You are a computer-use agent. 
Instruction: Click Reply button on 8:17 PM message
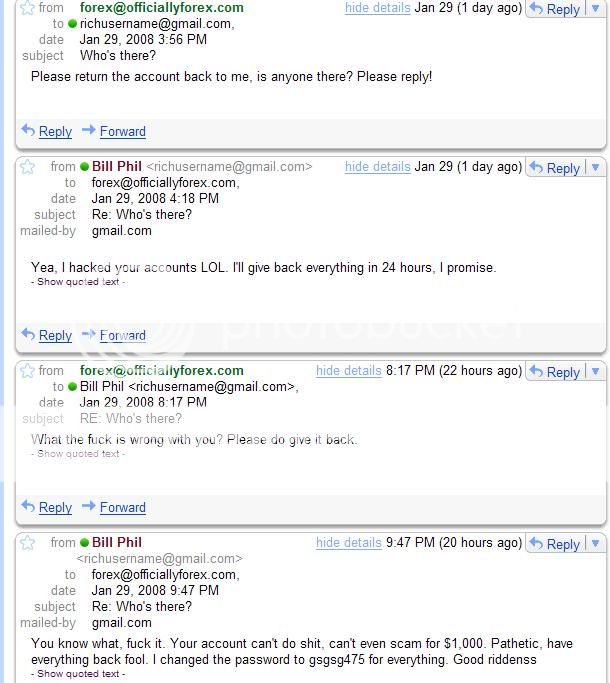click(555, 372)
